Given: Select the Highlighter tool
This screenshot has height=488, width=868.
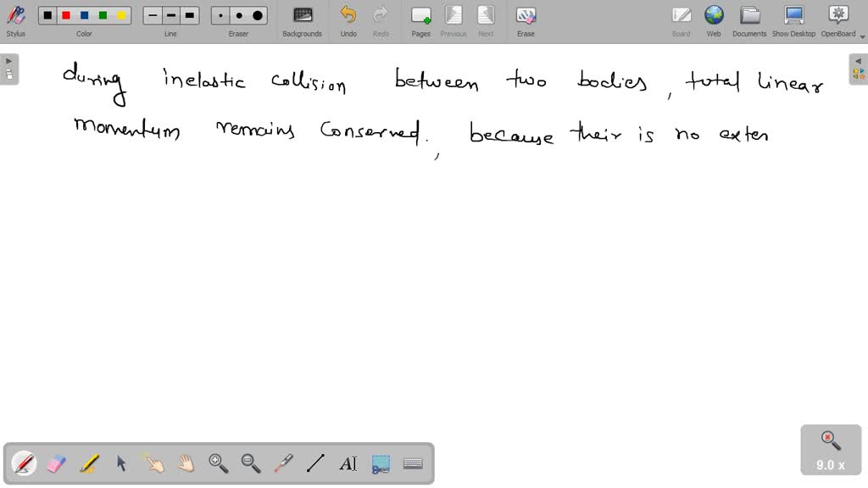Looking at the screenshot, I should (x=88, y=463).
